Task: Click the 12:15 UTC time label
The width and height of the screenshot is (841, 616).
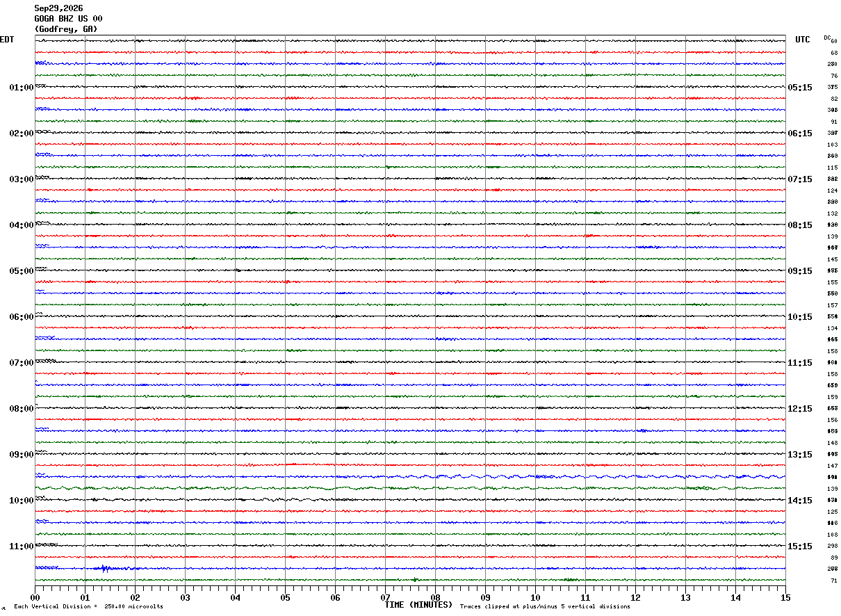Action: [799, 409]
